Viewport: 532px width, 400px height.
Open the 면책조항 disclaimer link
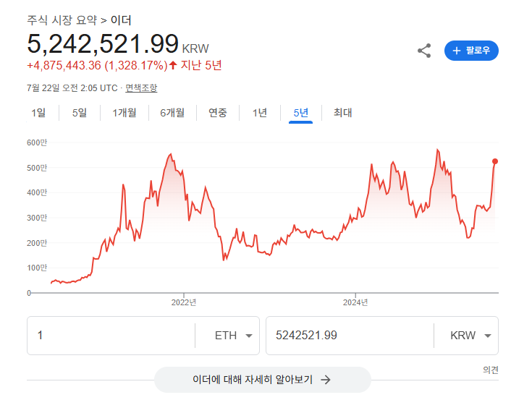(141, 88)
